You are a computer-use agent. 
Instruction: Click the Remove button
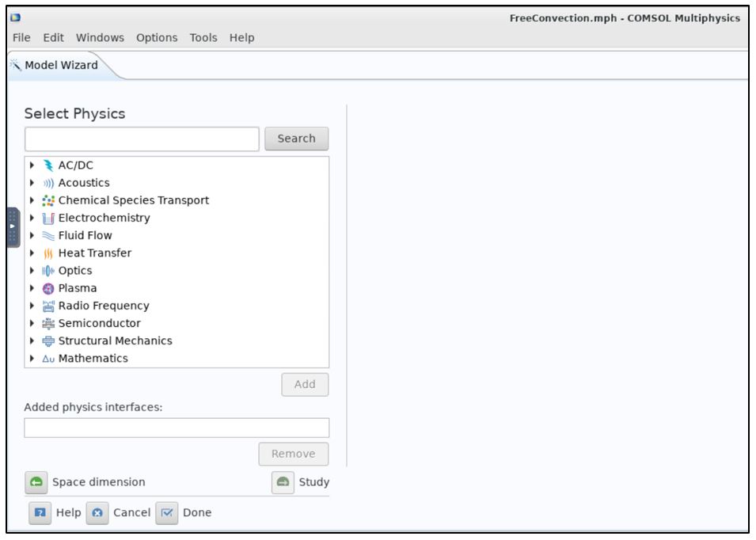pos(293,454)
